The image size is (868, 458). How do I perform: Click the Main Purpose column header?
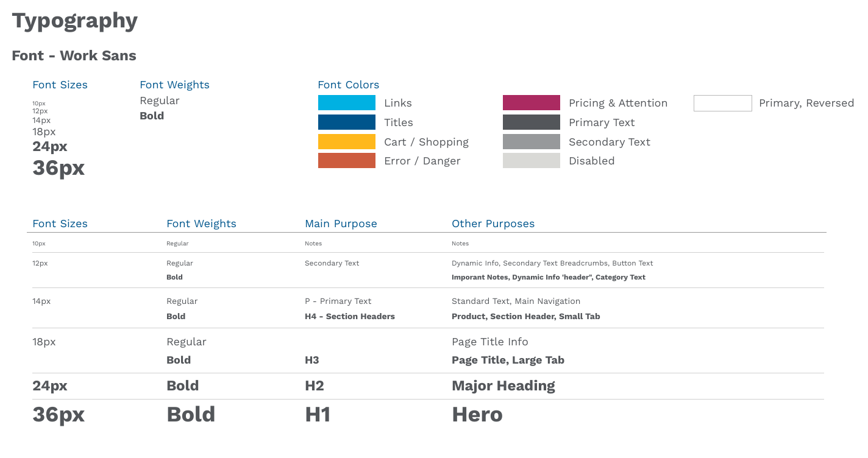pyautogui.click(x=341, y=224)
